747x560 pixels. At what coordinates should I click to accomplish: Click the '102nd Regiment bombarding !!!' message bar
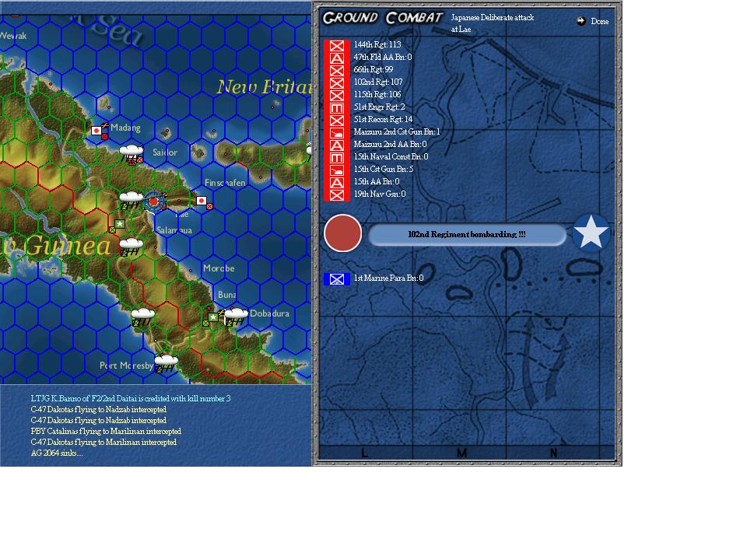pyautogui.click(x=467, y=234)
